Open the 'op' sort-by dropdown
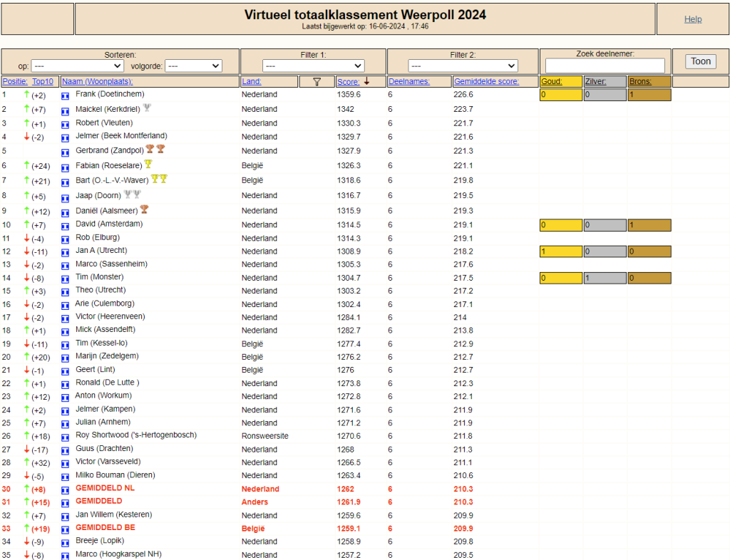 [x=77, y=66]
